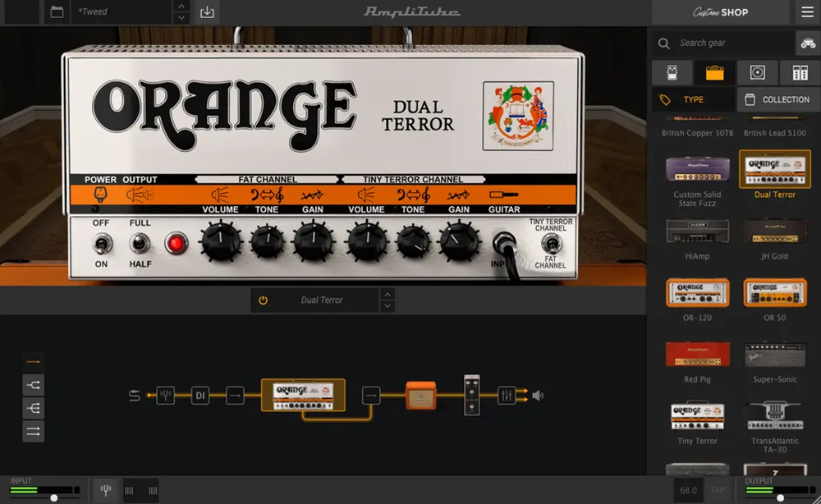Show stompbox pedals in the gear browser
Screen dimensions: 821x504
click(672, 72)
